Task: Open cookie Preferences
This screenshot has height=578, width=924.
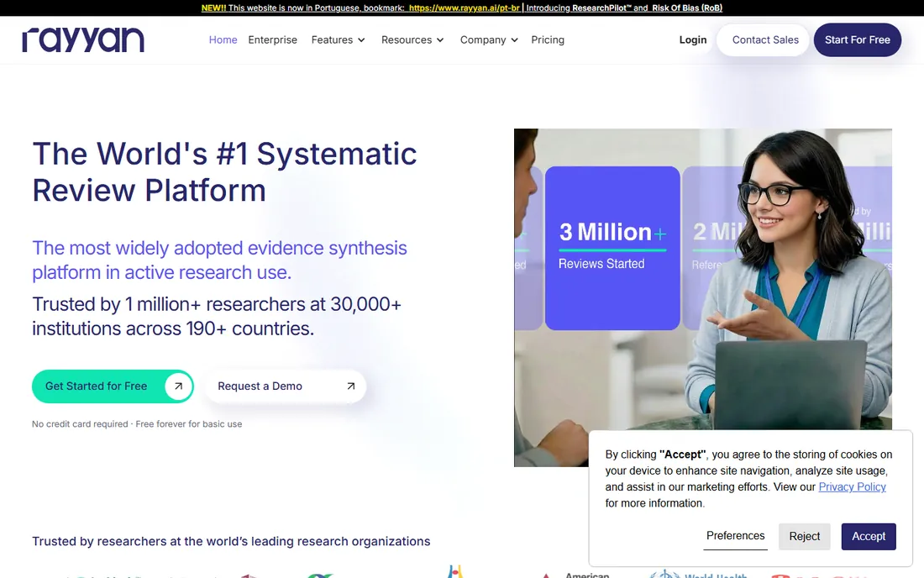Action: [x=736, y=536]
